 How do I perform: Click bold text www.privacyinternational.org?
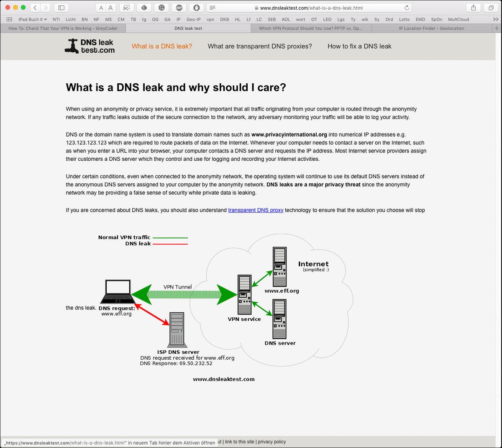click(x=289, y=135)
